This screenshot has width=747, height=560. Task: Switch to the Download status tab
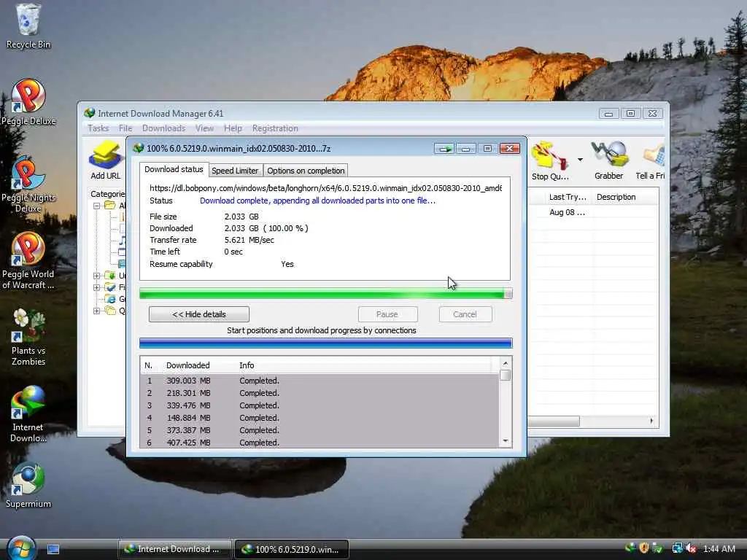click(x=174, y=169)
